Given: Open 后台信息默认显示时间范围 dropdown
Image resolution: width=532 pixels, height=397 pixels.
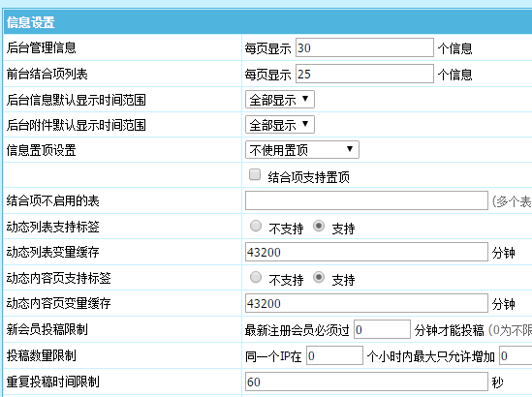Looking at the screenshot, I should pyautogui.click(x=280, y=100).
